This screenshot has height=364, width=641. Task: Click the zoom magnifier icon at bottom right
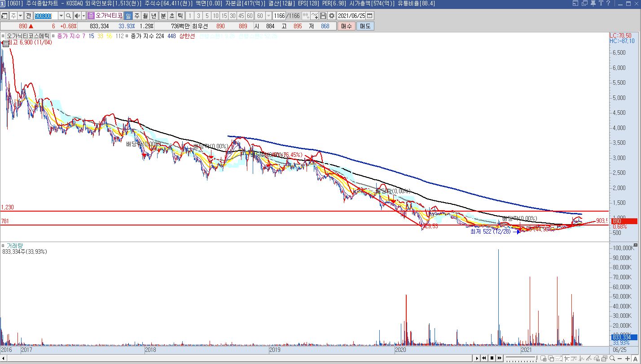coord(612,358)
